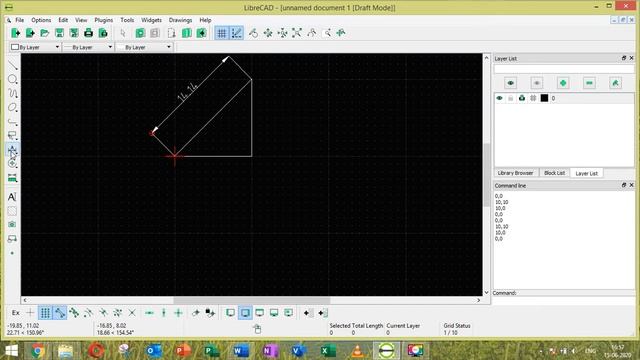Toggle visibility of layer 0

tap(499, 98)
